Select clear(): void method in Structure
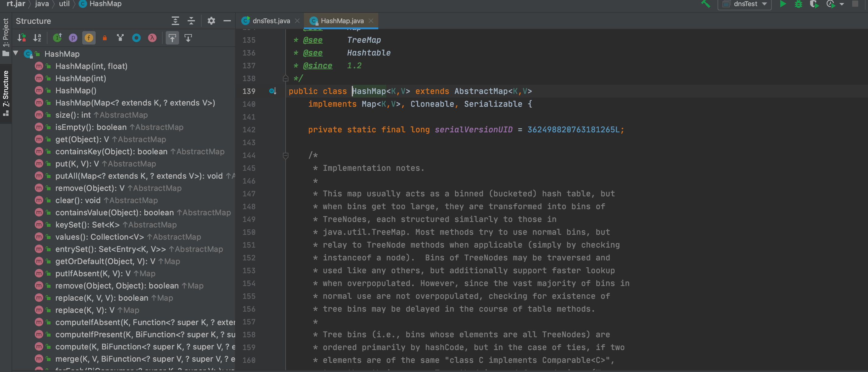The width and height of the screenshot is (868, 372). coord(107,200)
